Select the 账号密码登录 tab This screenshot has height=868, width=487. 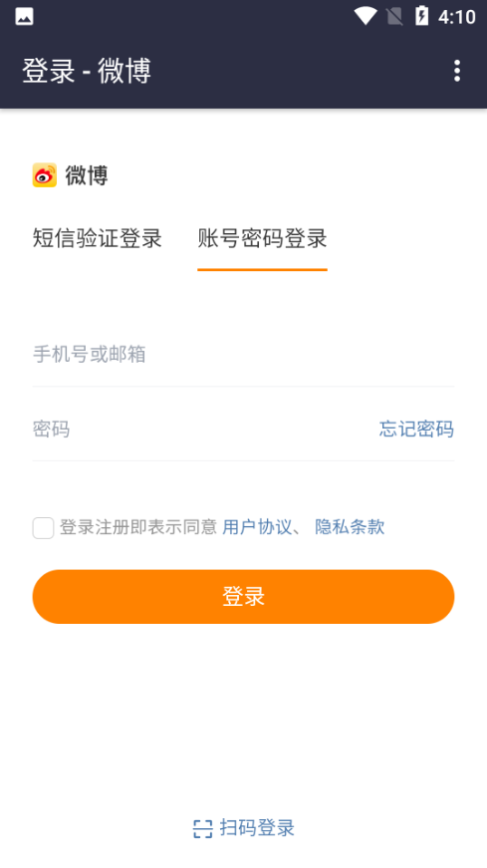pos(262,238)
